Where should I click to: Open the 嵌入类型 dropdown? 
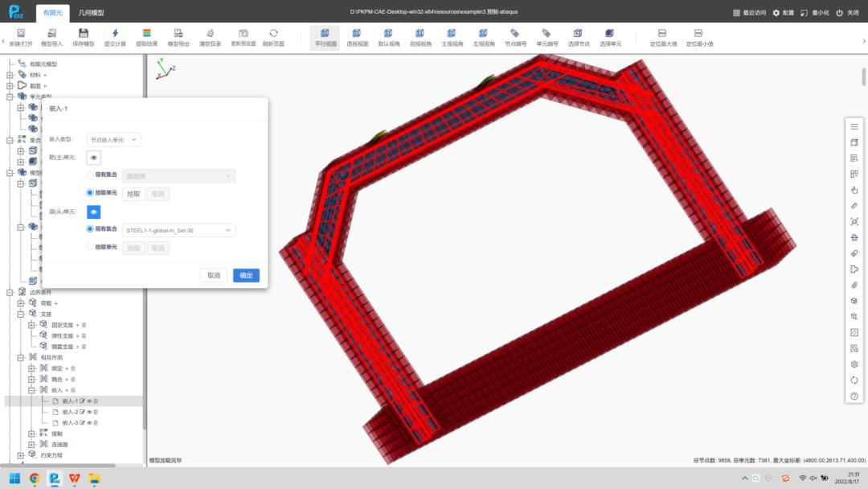tap(113, 139)
